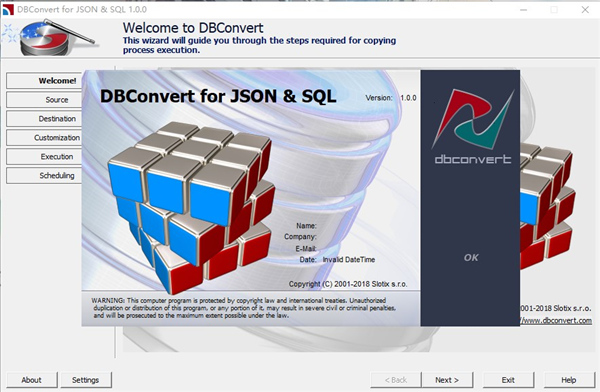Go to Next step

click(x=447, y=380)
